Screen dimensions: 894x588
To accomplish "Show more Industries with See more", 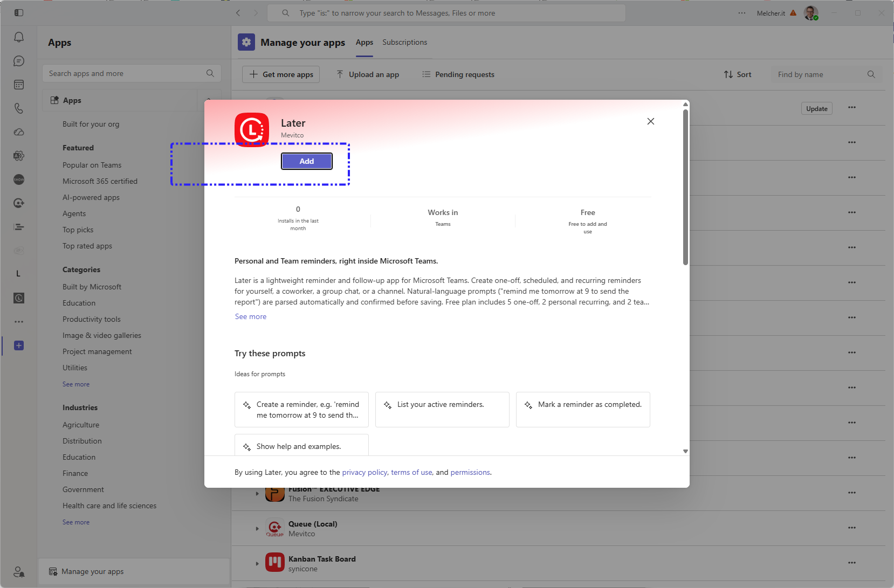I will coord(76,522).
